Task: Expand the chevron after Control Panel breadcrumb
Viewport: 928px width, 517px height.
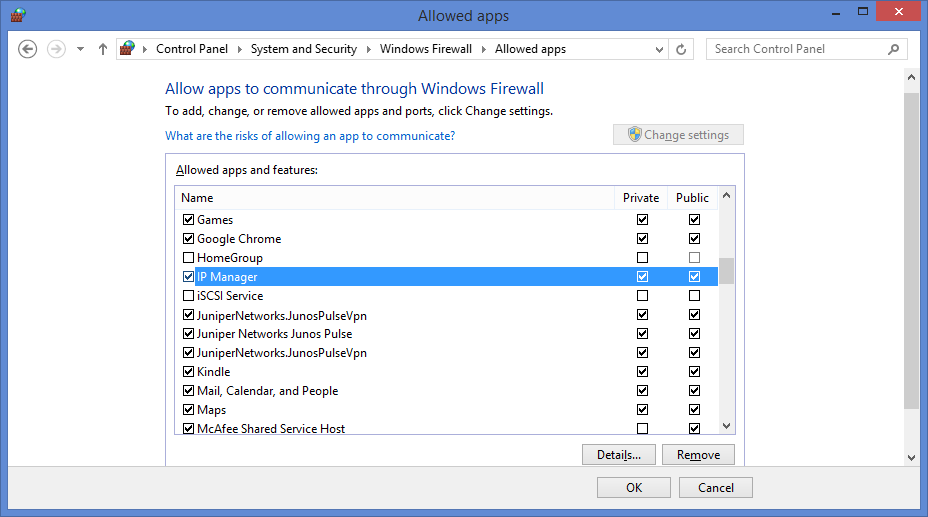Action: tap(240, 49)
